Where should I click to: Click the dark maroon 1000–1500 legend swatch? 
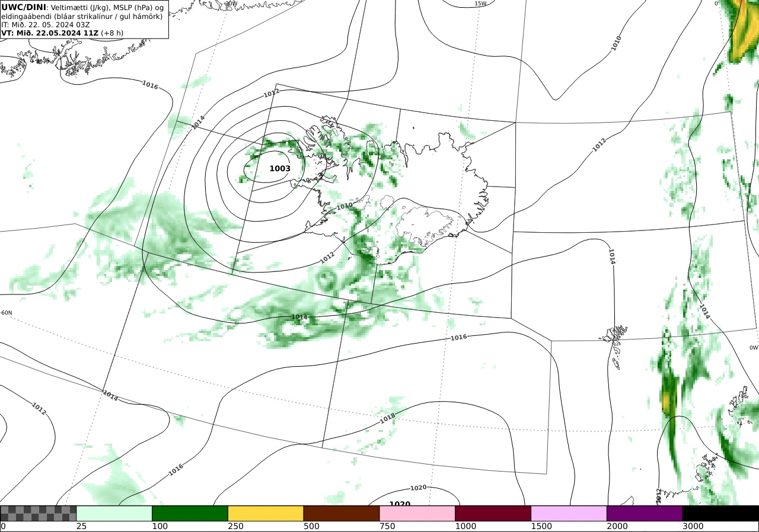493,513
